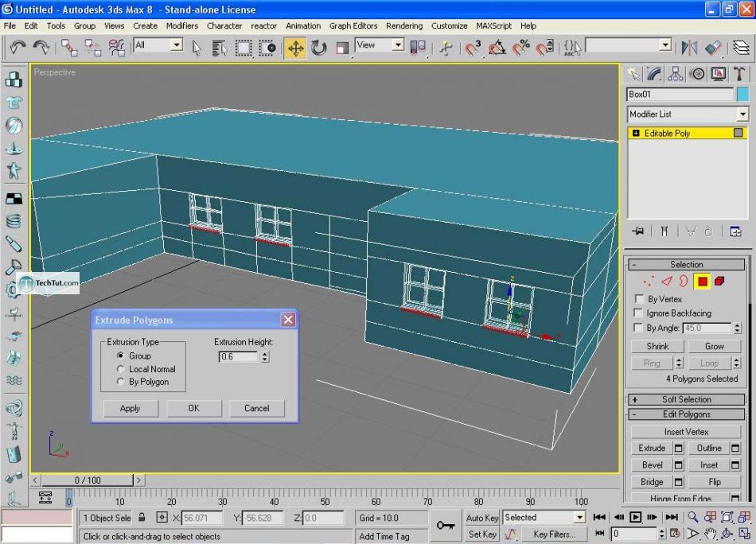
Task: Open the Customize menu
Action: pyautogui.click(x=449, y=26)
